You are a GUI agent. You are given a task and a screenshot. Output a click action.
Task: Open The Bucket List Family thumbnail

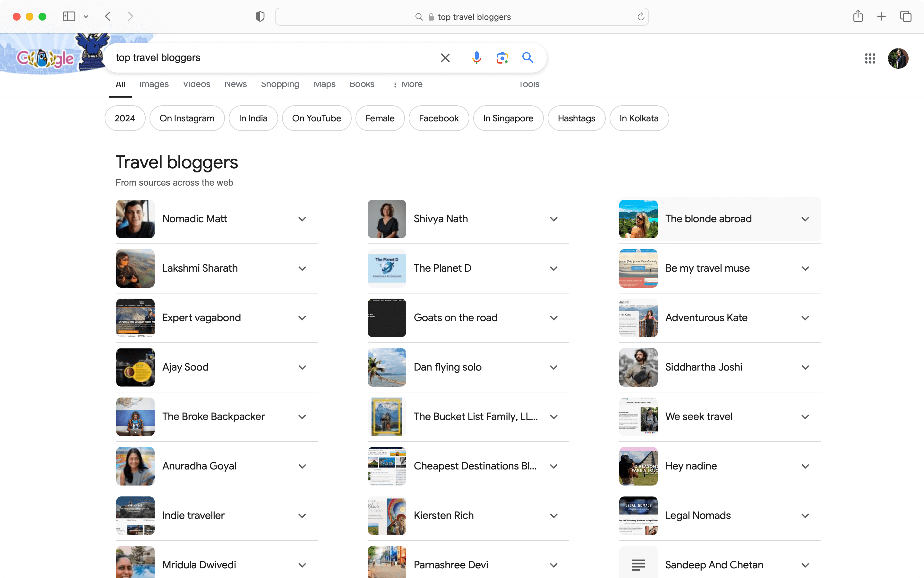[x=387, y=417]
